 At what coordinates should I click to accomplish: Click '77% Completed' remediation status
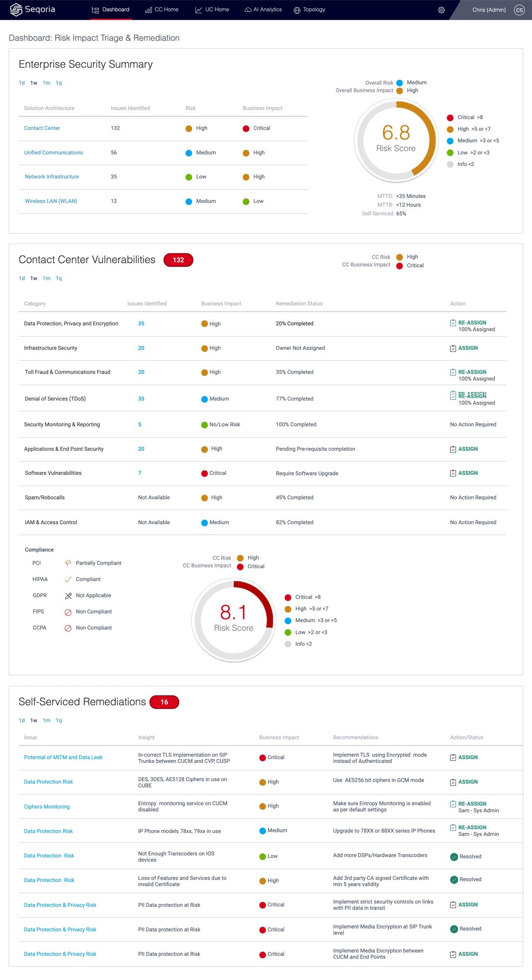(x=295, y=399)
